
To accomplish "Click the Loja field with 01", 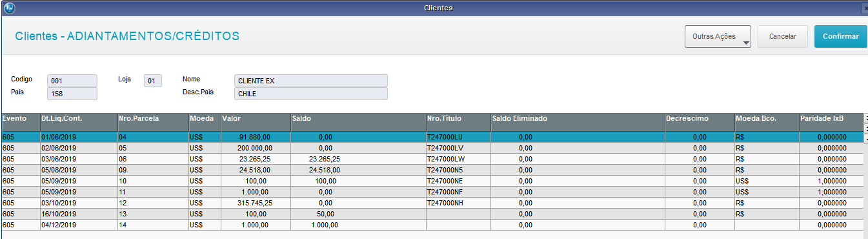I will click(153, 81).
